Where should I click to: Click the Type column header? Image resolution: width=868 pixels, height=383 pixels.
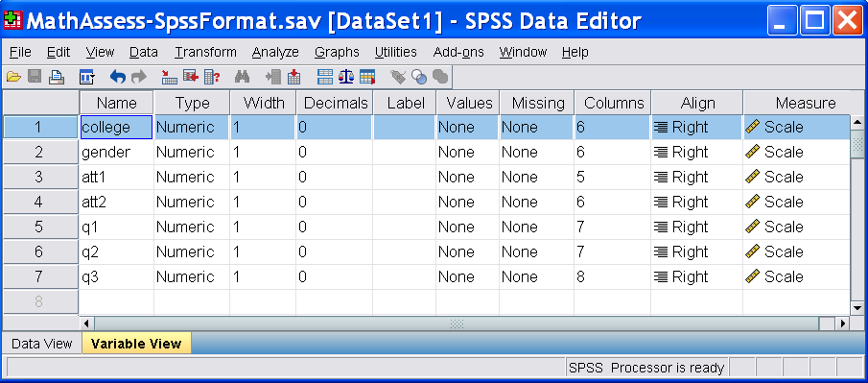(x=192, y=103)
